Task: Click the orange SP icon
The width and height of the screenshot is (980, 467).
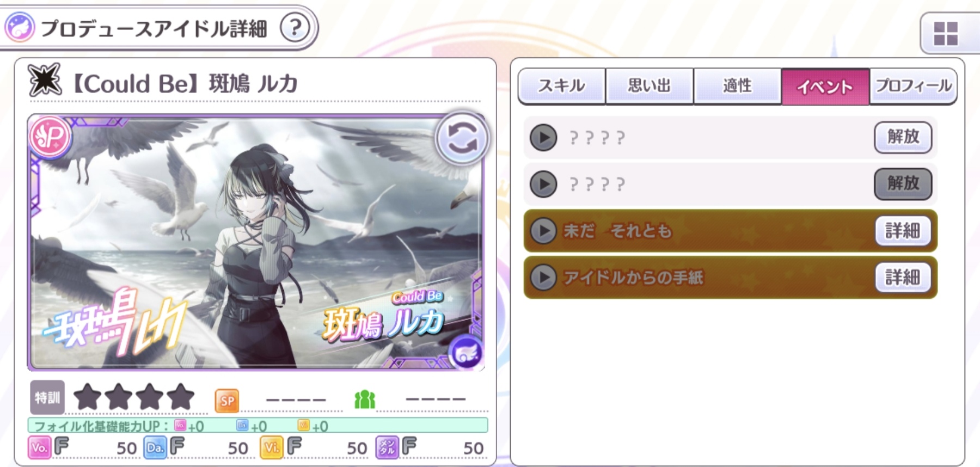Action: point(227,402)
